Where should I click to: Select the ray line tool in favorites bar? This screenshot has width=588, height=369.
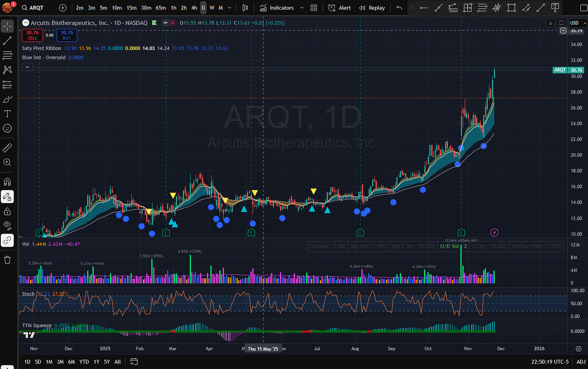click(x=439, y=8)
